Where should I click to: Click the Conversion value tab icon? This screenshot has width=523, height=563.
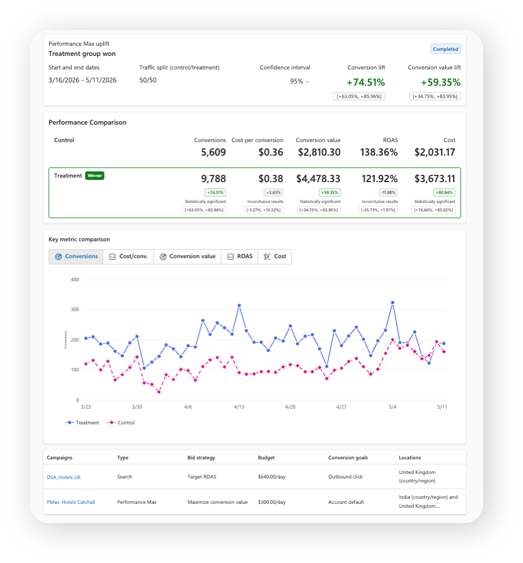(x=163, y=257)
